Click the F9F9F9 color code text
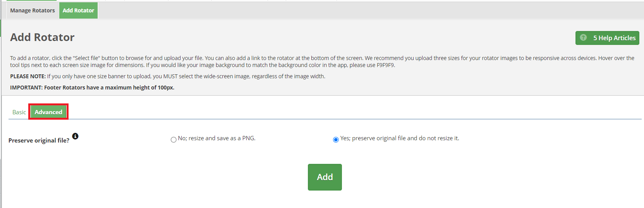 coord(385,65)
